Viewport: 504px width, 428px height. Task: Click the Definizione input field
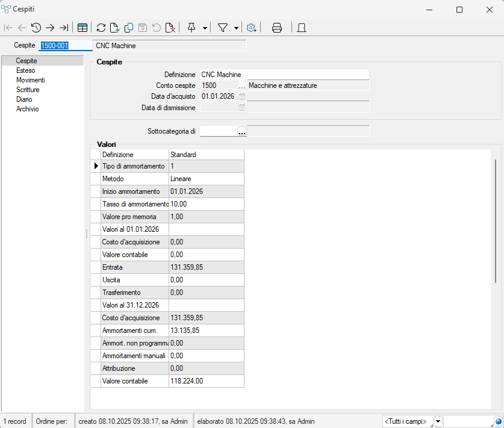284,75
